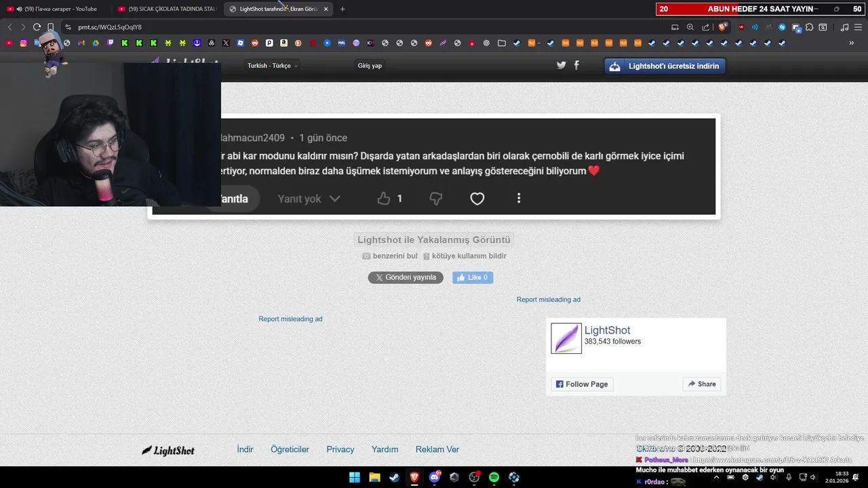This screenshot has height=488, width=868.
Task: Open the Turkish - Türkçe language dropdown
Action: [273, 66]
